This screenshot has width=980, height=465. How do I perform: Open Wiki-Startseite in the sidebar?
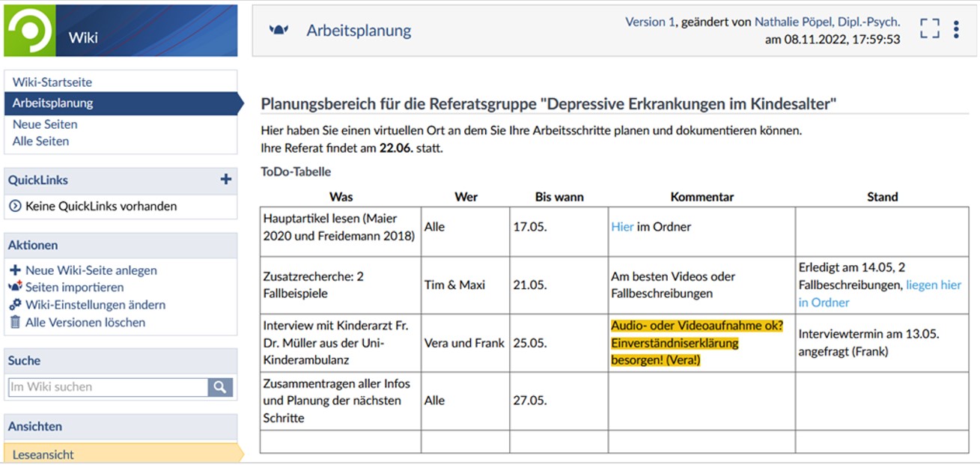pyautogui.click(x=52, y=82)
